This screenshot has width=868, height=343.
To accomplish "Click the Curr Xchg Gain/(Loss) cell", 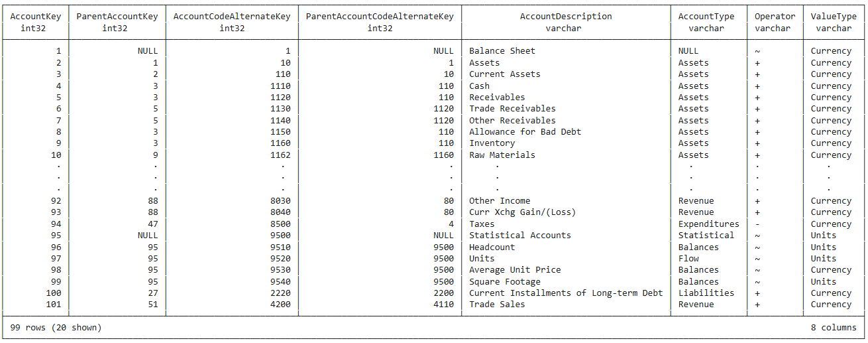I will tap(522, 212).
